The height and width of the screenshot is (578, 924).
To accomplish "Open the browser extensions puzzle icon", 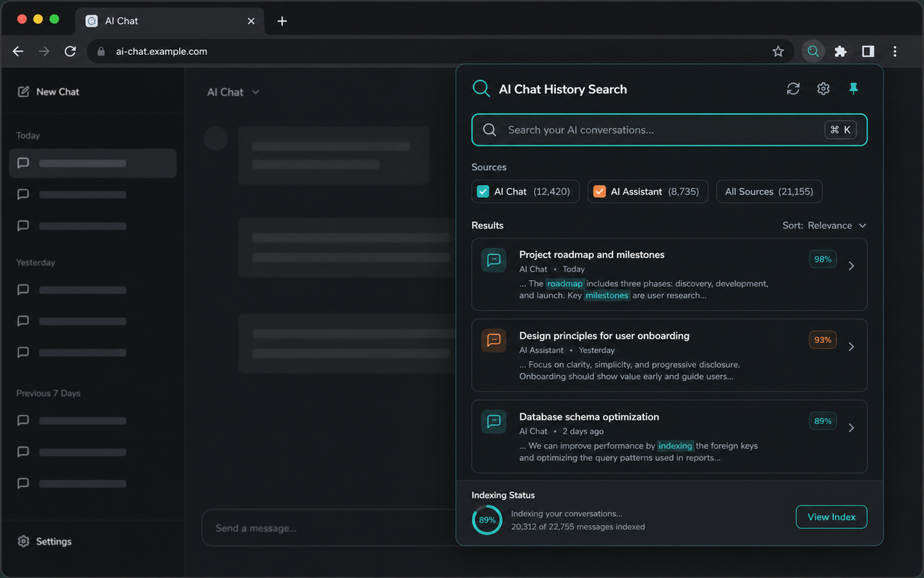I will (x=840, y=51).
